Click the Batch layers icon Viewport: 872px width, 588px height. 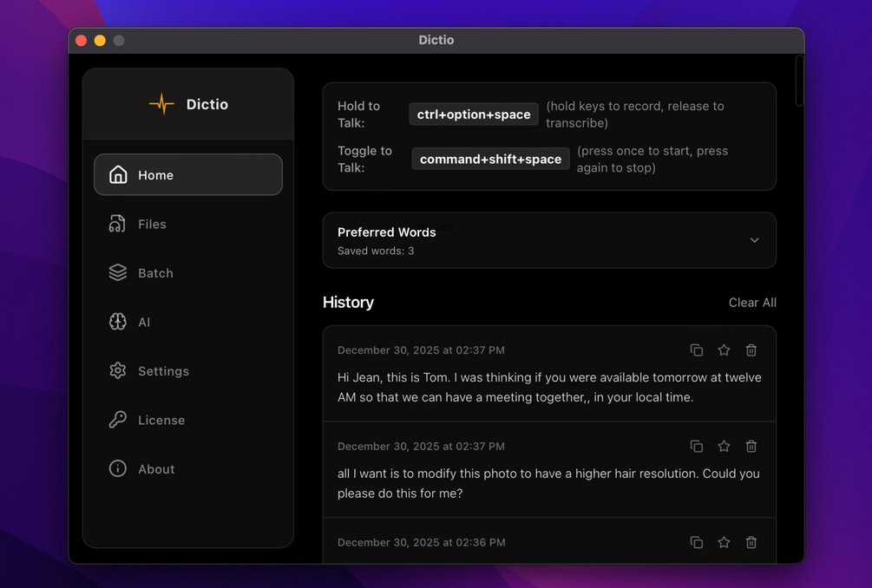click(x=117, y=272)
